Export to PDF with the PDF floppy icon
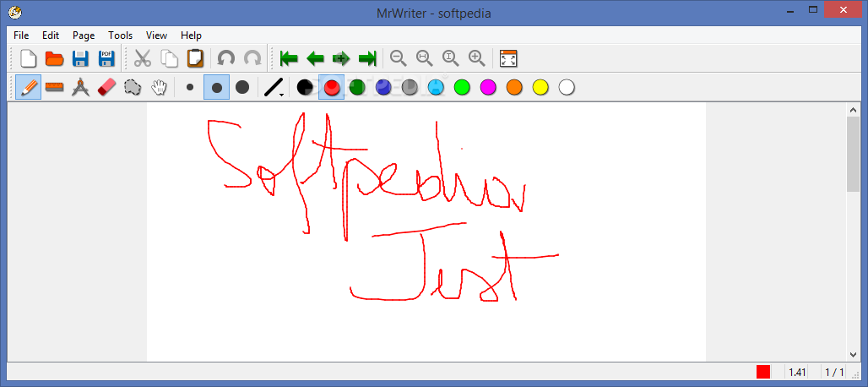This screenshot has width=868, height=387. 107,58
